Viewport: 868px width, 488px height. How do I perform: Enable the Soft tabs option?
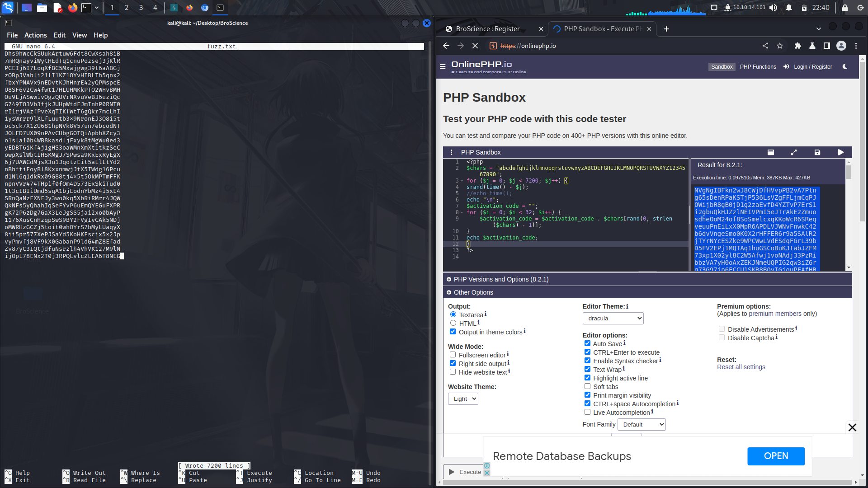coord(588,386)
